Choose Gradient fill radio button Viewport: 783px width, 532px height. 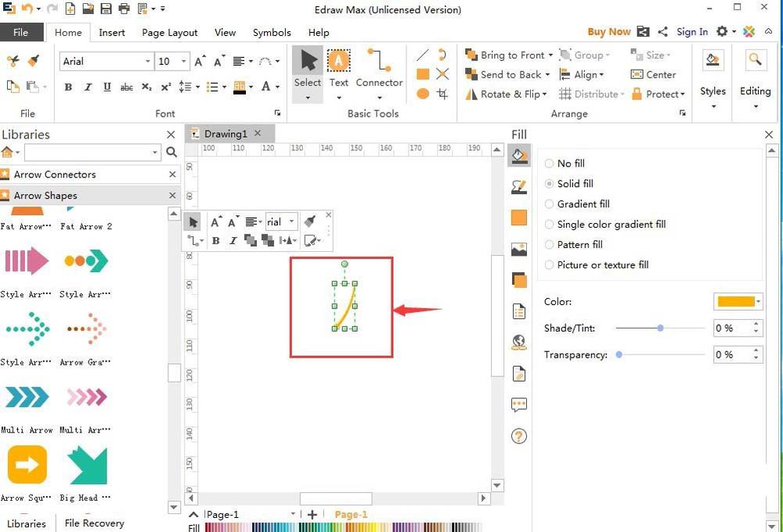coord(549,204)
